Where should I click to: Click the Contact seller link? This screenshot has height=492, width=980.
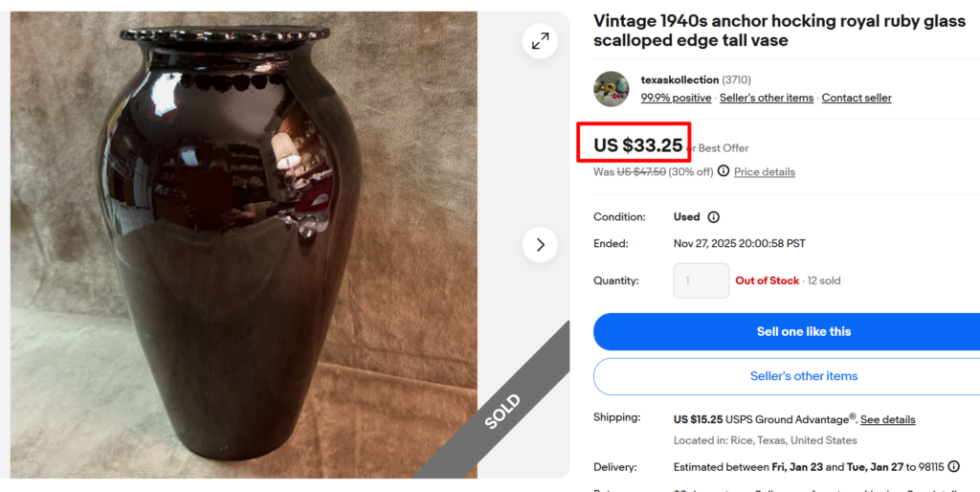857,98
